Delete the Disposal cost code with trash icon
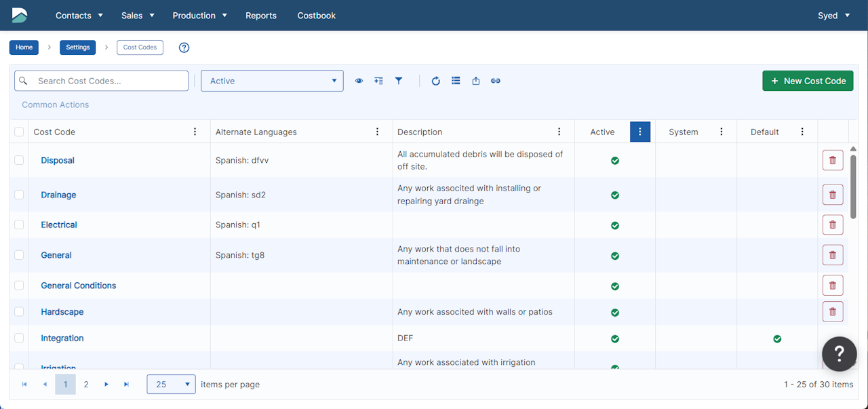The width and height of the screenshot is (868, 409). click(x=833, y=161)
